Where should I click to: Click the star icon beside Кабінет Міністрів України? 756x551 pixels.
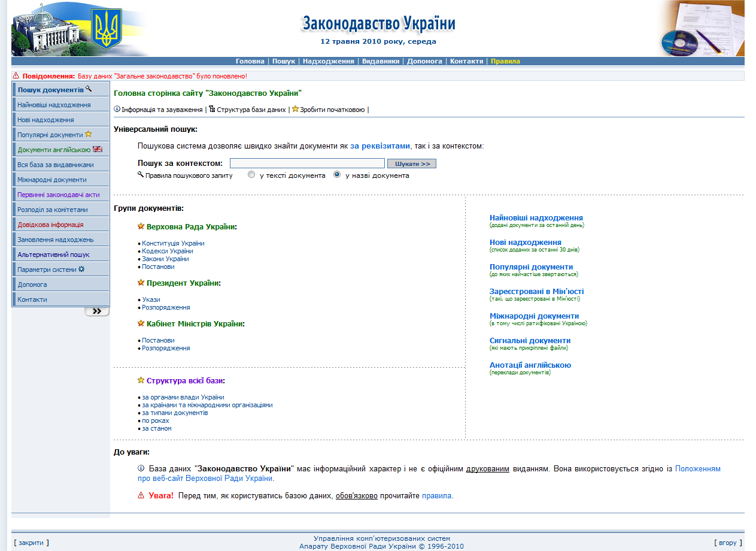(141, 323)
